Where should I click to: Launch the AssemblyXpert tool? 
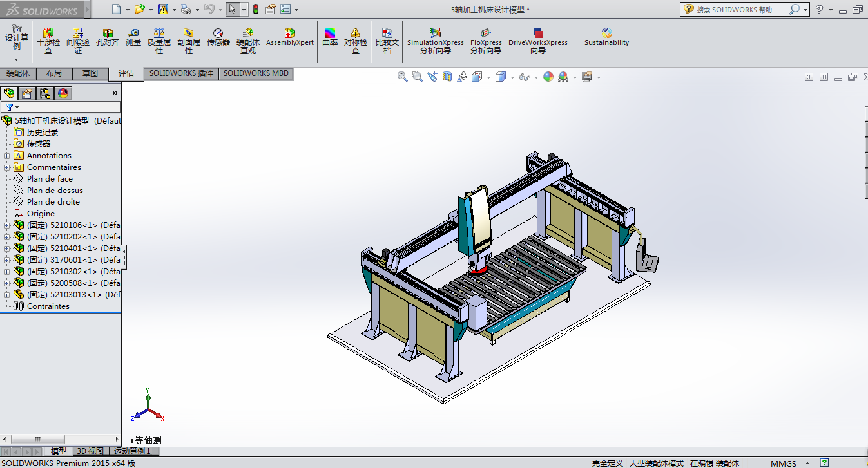tap(289, 37)
